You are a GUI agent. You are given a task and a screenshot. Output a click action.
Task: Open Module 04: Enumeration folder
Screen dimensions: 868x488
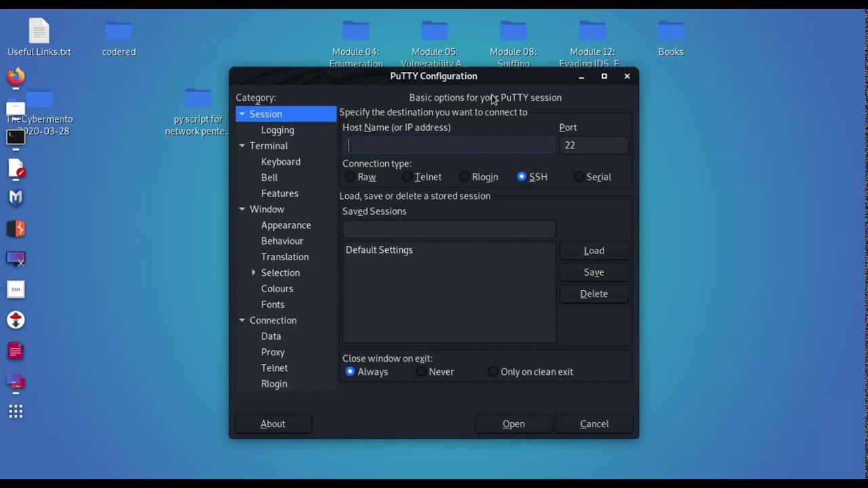356,43
